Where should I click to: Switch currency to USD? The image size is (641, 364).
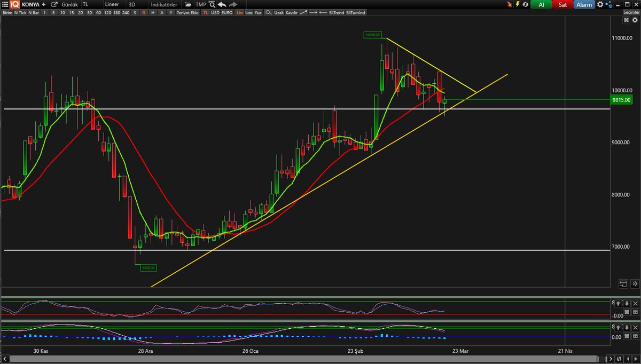pos(215,12)
